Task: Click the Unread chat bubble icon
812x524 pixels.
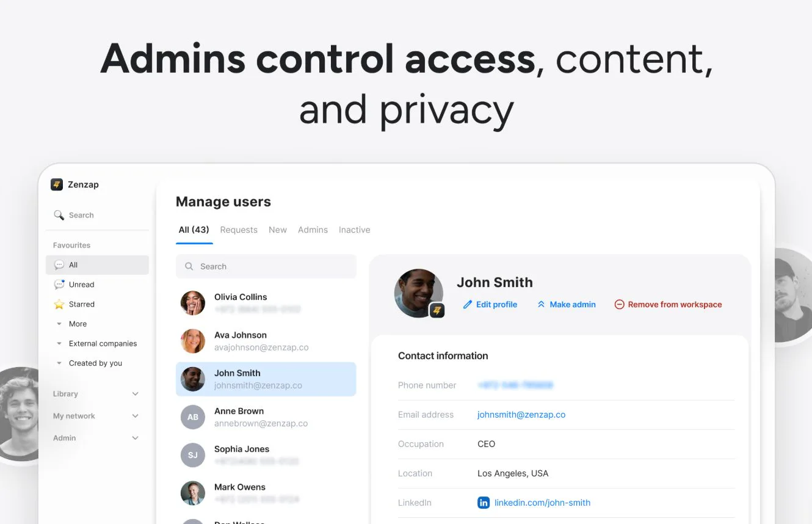Action: point(59,285)
